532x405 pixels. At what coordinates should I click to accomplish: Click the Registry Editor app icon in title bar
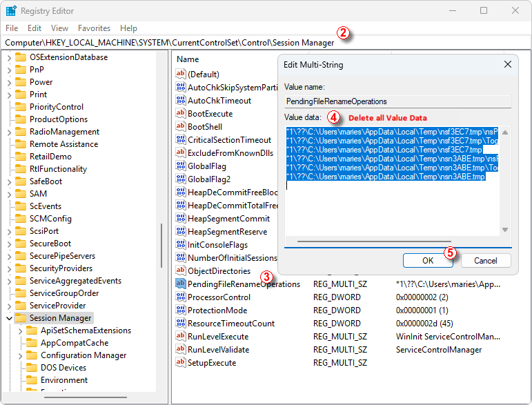point(12,11)
